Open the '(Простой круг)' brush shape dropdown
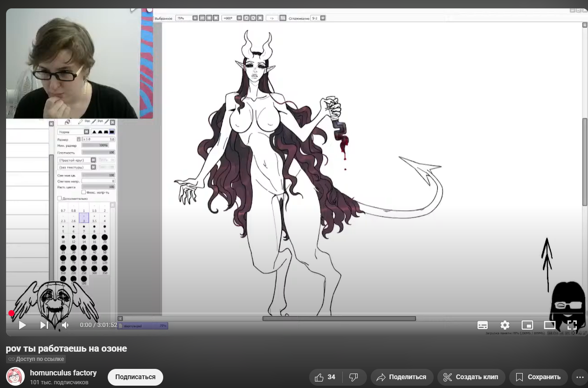The image size is (588, 388). tap(93, 160)
